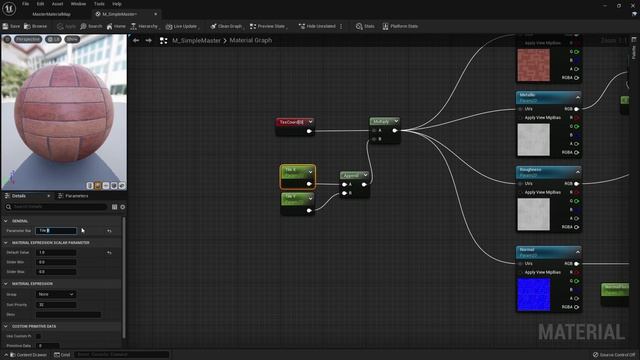Open the Lit view mode dropdown
The image size is (640, 360).
click(53, 39)
